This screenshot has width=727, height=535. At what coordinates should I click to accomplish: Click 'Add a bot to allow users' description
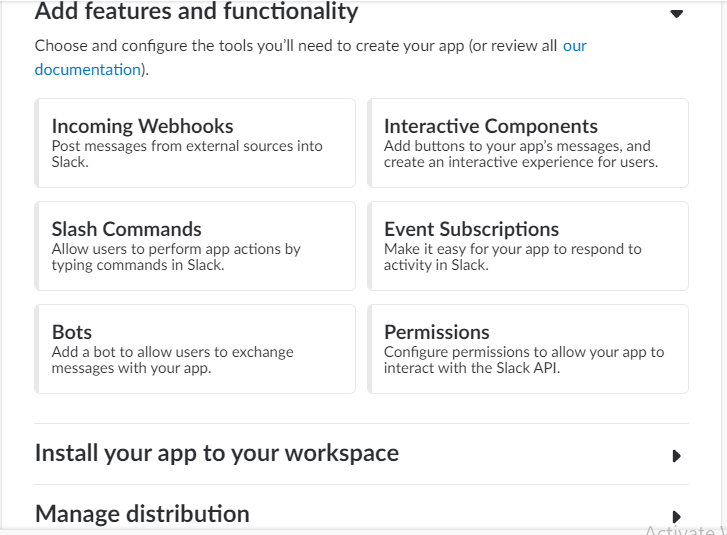coord(172,360)
